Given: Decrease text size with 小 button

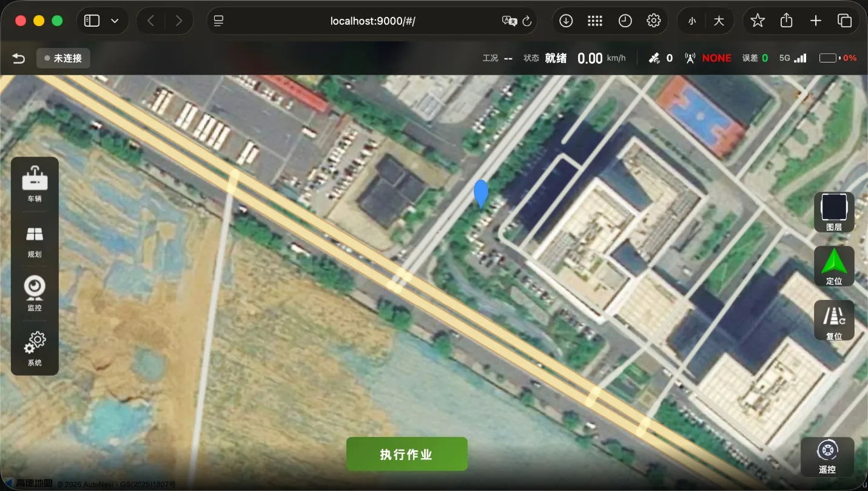Looking at the screenshot, I should pos(692,21).
